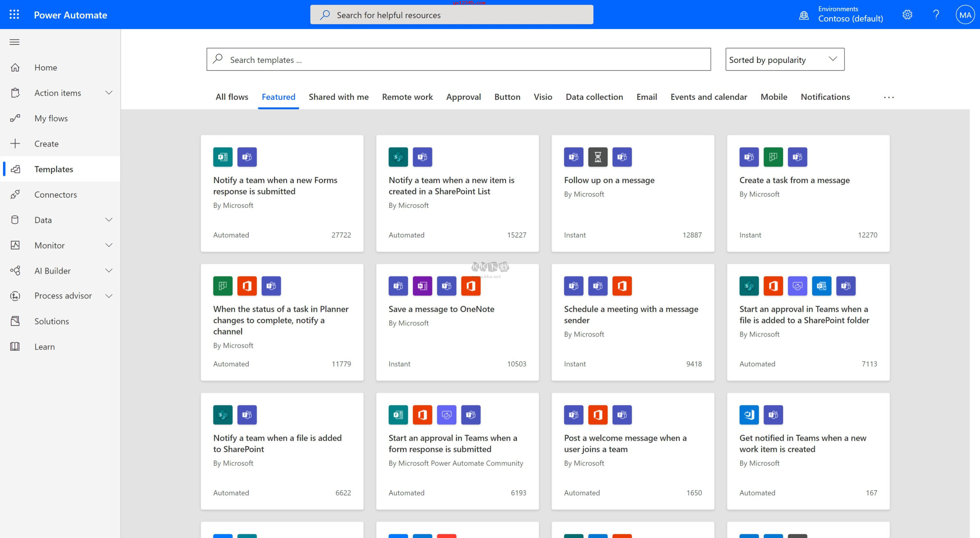Go to the Learn page in the sidebar
This screenshot has height=538, width=980.
44,347
